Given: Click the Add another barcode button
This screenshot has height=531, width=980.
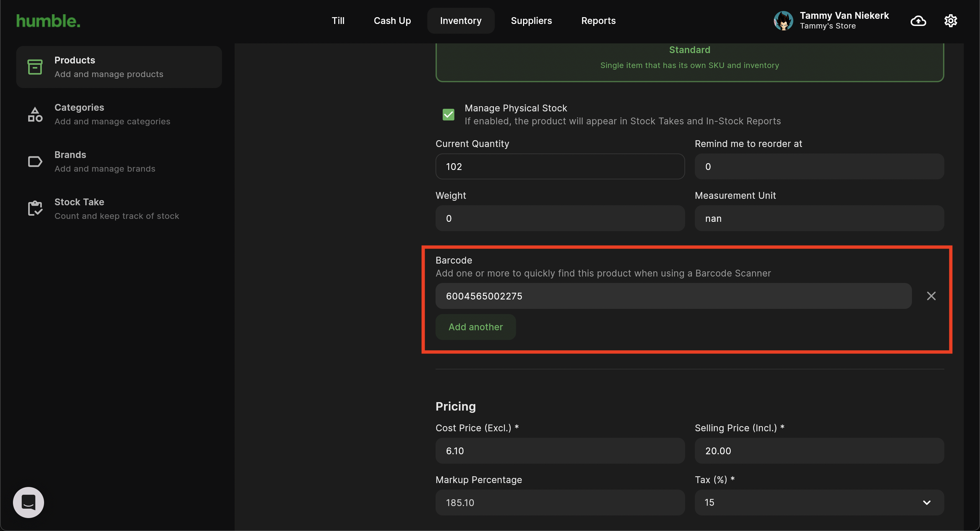Looking at the screenshot, I should click(x=475, y=327).
